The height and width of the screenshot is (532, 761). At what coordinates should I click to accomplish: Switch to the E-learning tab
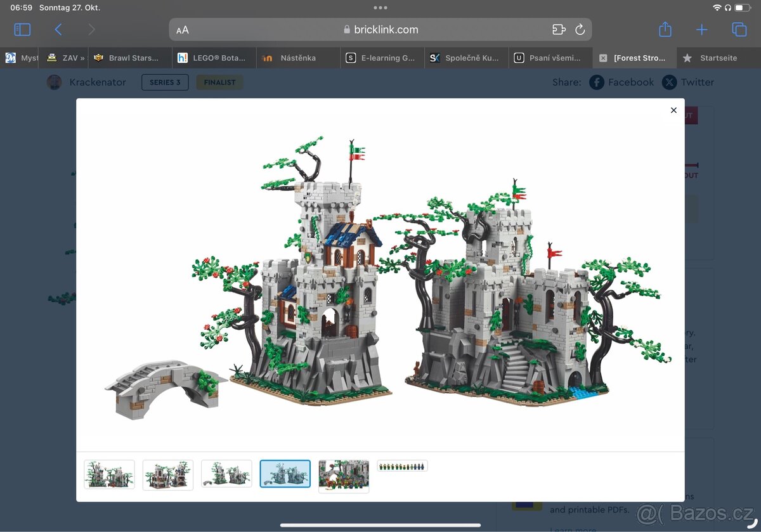pos(382,57)
